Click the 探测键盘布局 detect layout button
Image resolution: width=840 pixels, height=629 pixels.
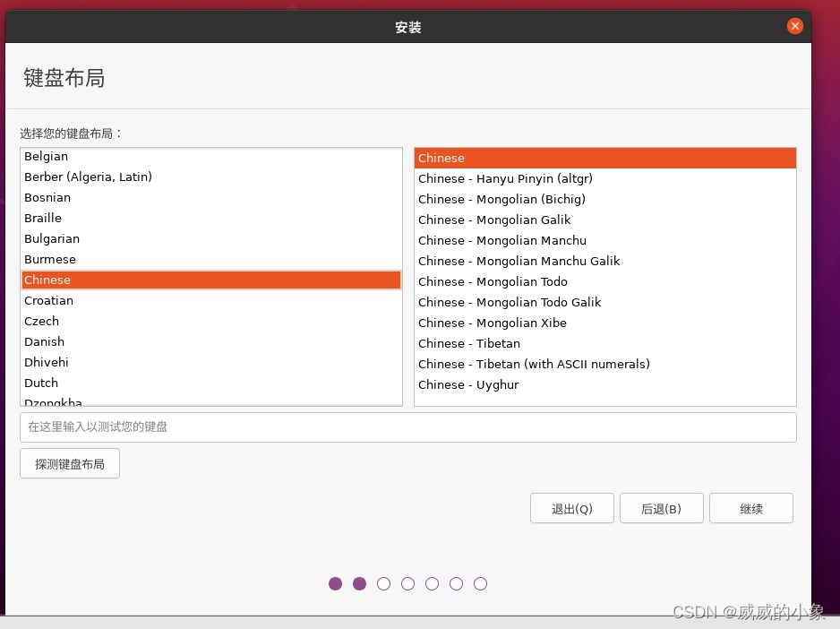[70, 464]
